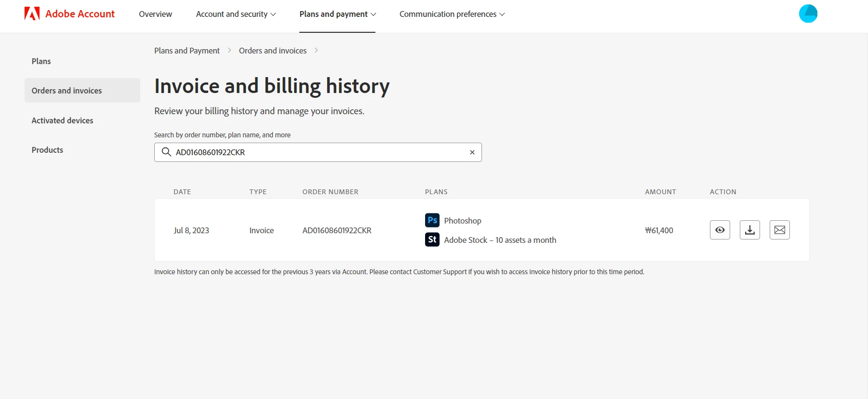Click the search magnifier icon
The width and height of the screenshot is (868, 399).
click(166, 152)
